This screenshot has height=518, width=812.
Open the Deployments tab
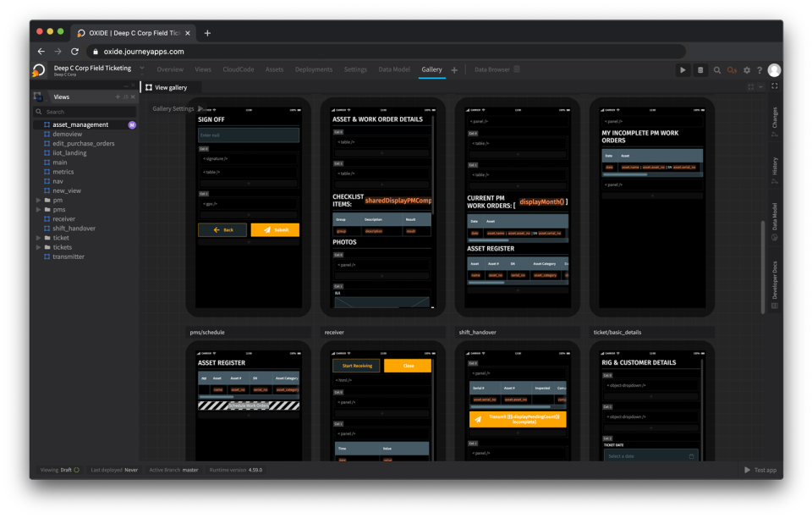click(314, 69)
